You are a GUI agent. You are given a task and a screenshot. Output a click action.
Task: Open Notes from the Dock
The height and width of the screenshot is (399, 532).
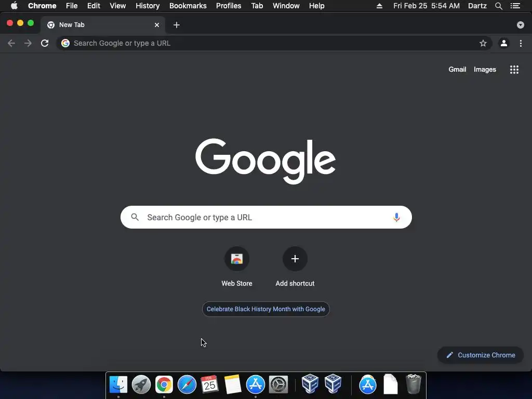pyautogui.click(x=232, y=384)
